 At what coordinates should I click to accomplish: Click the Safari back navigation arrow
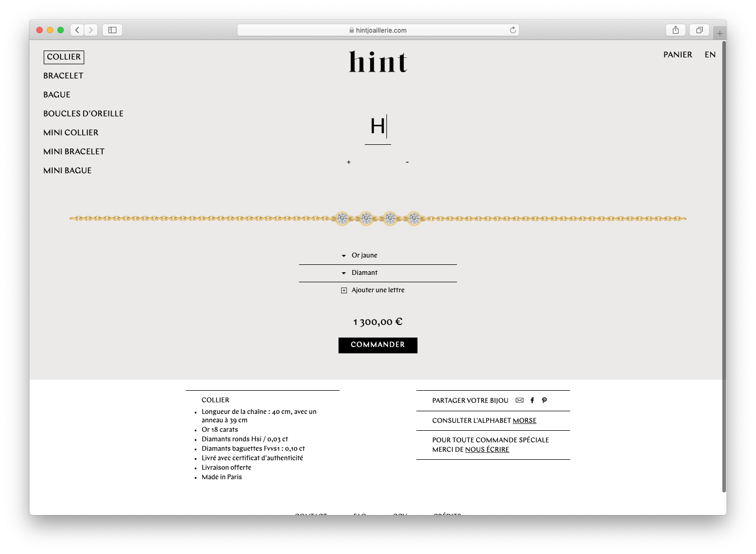77,30
